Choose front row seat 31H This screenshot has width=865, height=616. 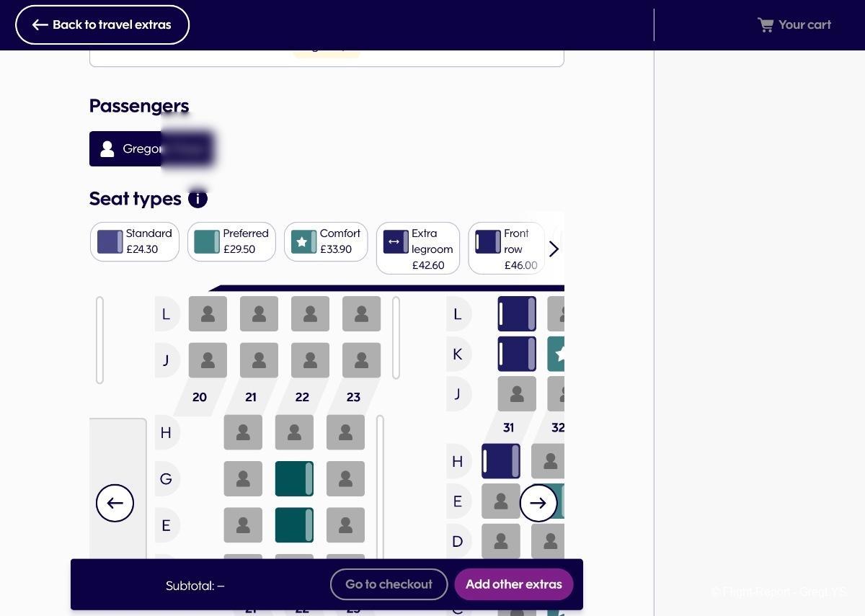coord(501,461)
